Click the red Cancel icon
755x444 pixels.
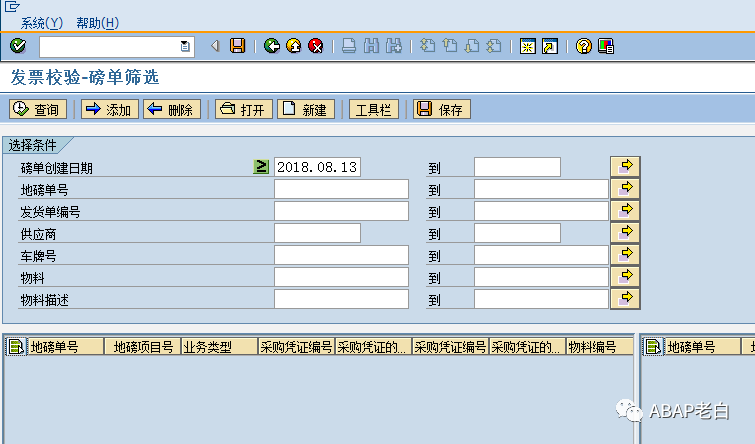[316, 46]
